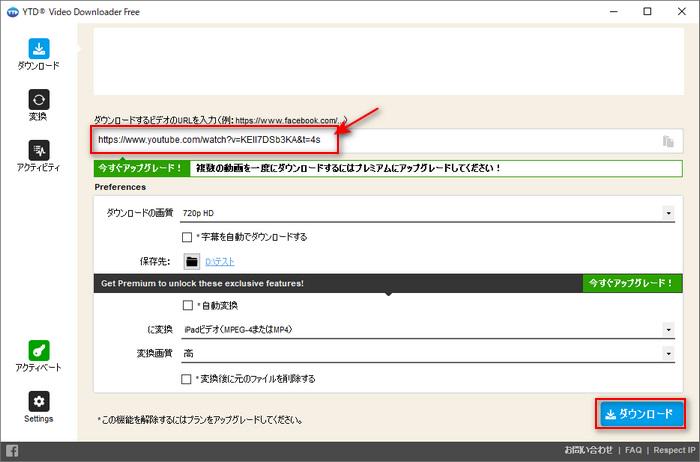Image resolution: width=700 pixels, height=462 pixels.
Task: Open the Respect IP footer link
Action: click(674, 450)
